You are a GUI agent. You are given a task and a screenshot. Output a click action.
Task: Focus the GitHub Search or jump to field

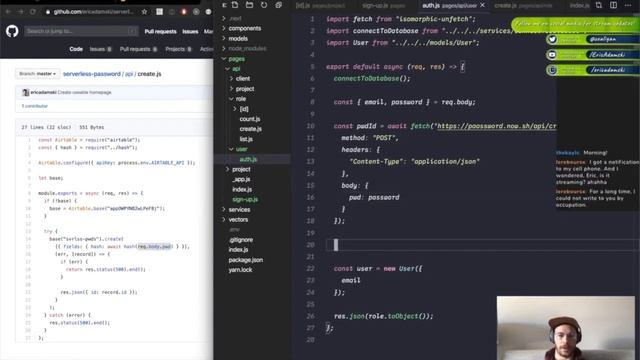pos(81,31)
